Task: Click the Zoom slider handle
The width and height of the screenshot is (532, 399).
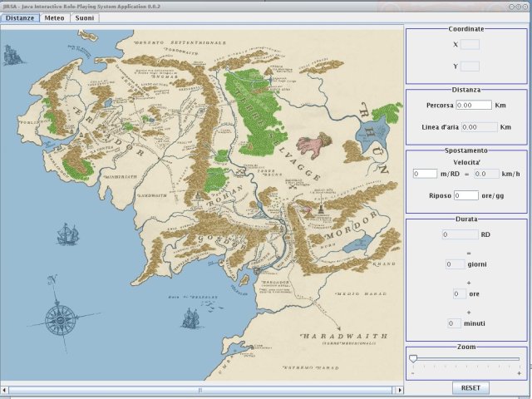Action: click(x=413, y=359)
